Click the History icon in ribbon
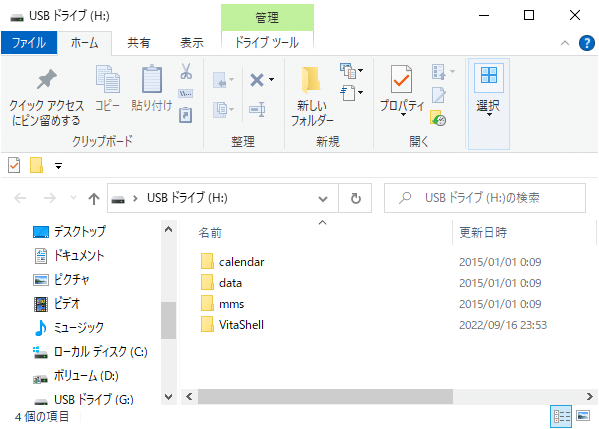This screenshot has height=429, width=599. point(439,118)
